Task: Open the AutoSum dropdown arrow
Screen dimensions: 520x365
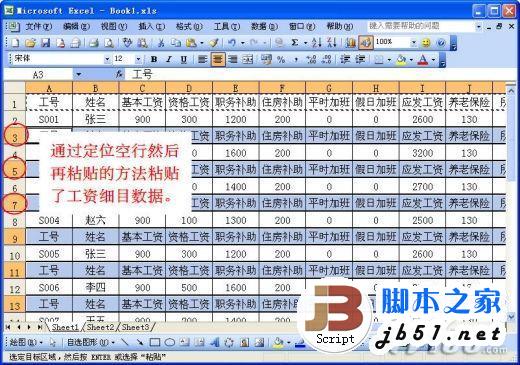Action: (305, 43)
